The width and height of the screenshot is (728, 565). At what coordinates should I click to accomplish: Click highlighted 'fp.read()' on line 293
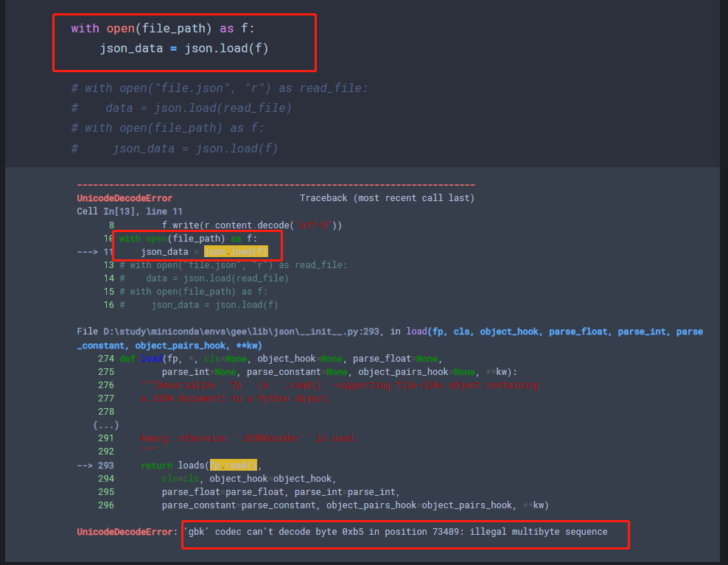[233, 465]
